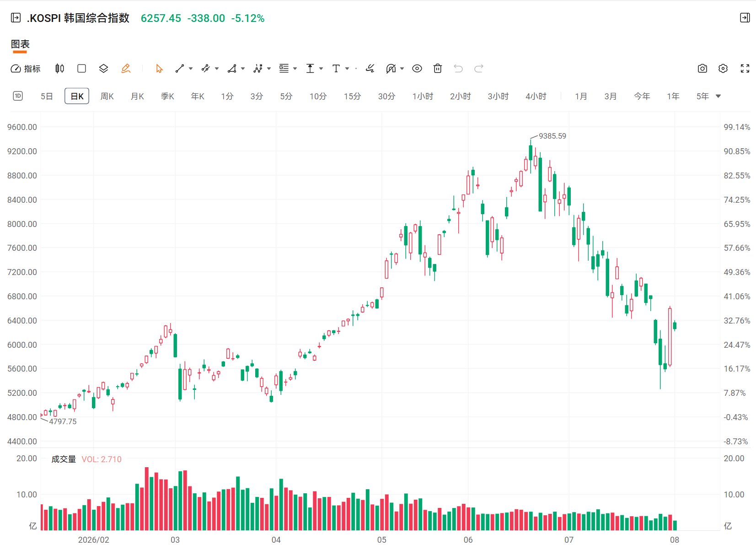Expand the line tool dropdown arrow
This screenshot has height=545, width=756.
(191, 69)
